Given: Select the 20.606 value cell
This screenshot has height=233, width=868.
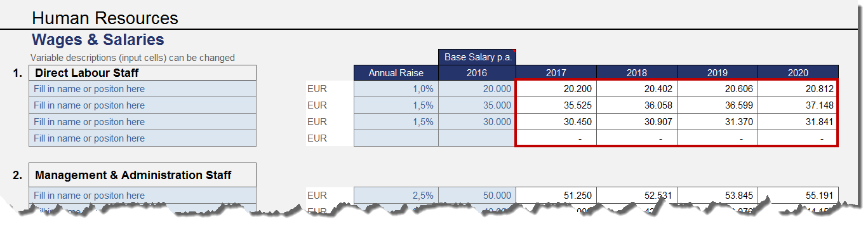Looking at the screenshot, I should [x=718, y=89].
